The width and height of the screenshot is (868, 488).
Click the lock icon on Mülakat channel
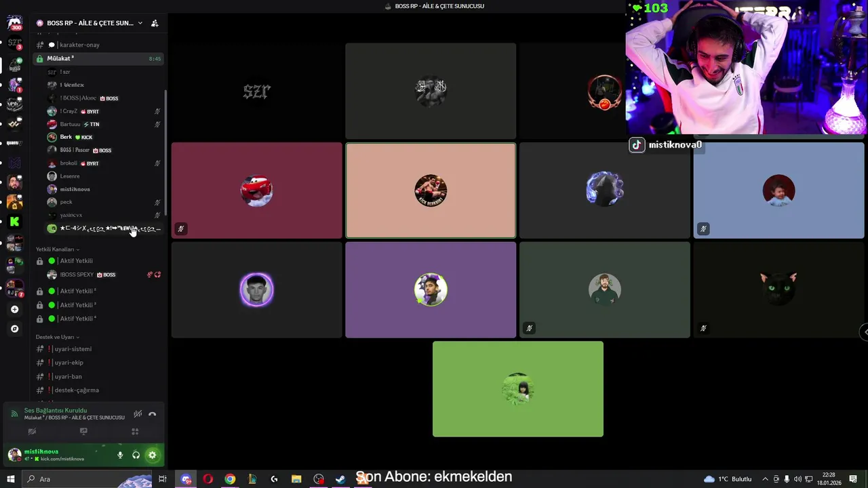[x=40, y=59]
